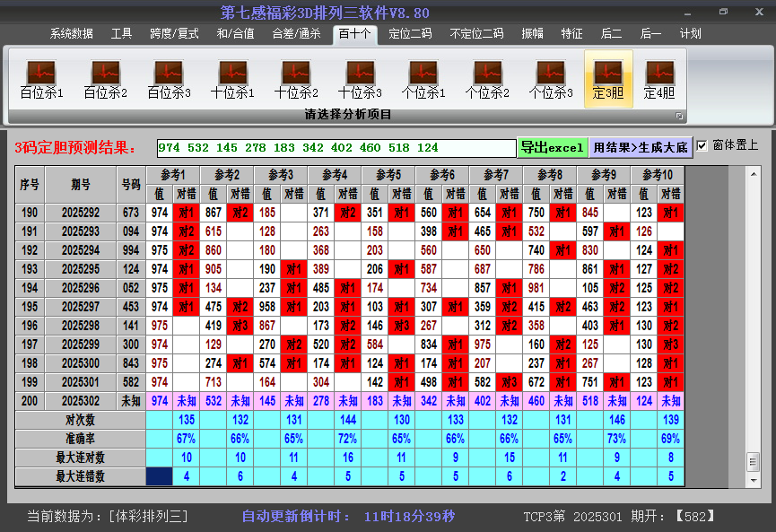The height and width of the screenshot is (532, 776).
Task: Click the prediction results text field
Action: pos(336,147)
